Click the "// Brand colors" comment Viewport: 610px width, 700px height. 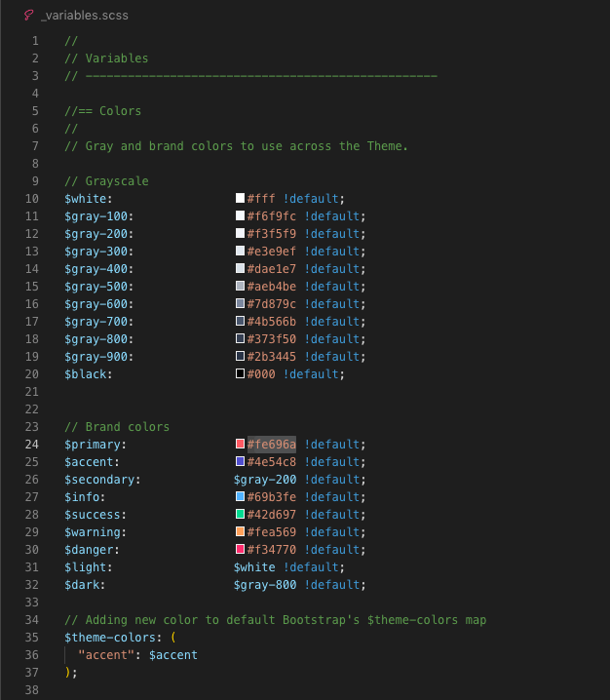click(x=117, y=427)
